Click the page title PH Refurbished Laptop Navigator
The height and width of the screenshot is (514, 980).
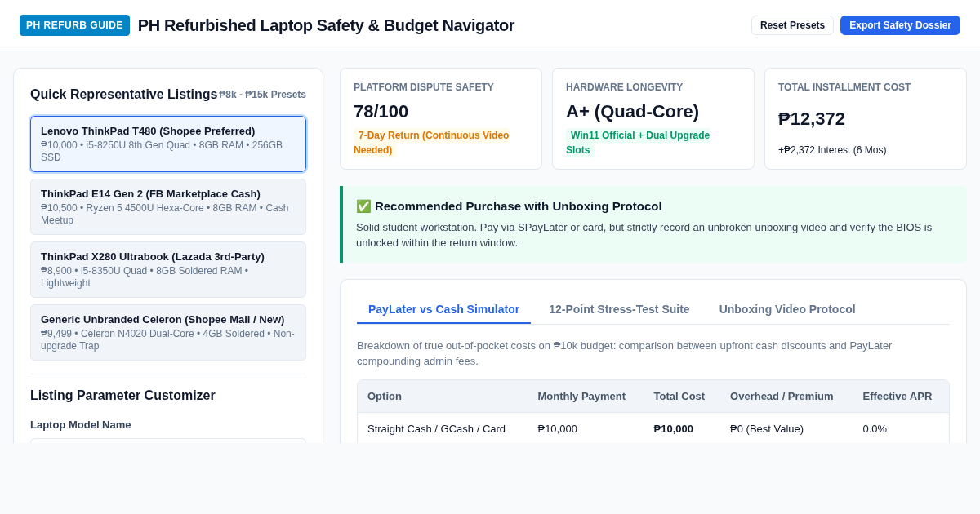(x=326, y=25)
